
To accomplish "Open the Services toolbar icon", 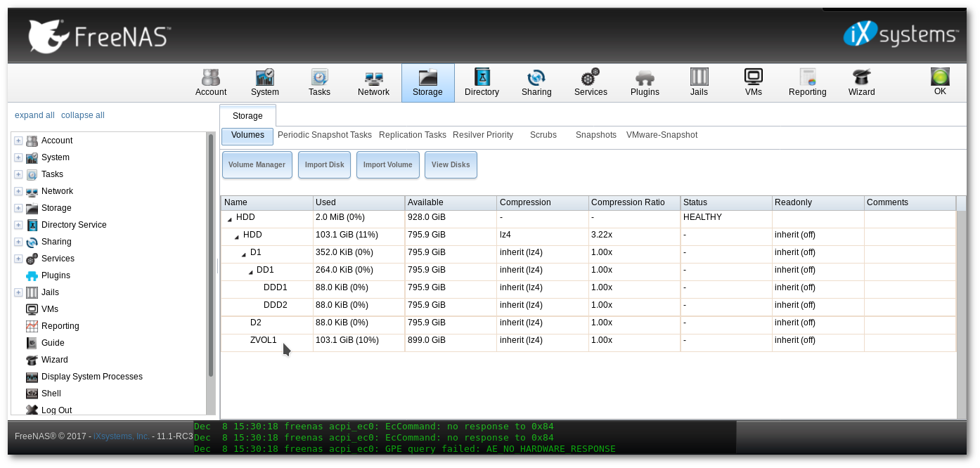I will coord(591,83).
